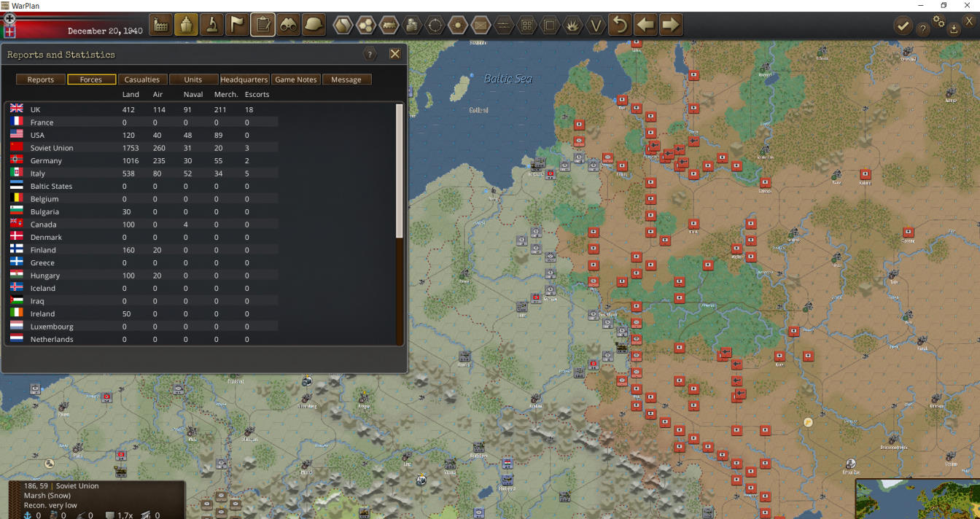The width and height of the screenshot is (980, 519).
Task: Click the France row in the table
Action: [142, 122]
